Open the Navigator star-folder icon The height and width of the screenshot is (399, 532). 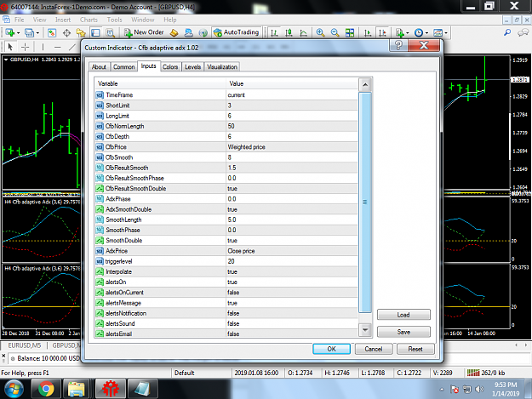(x=81, y=33)
